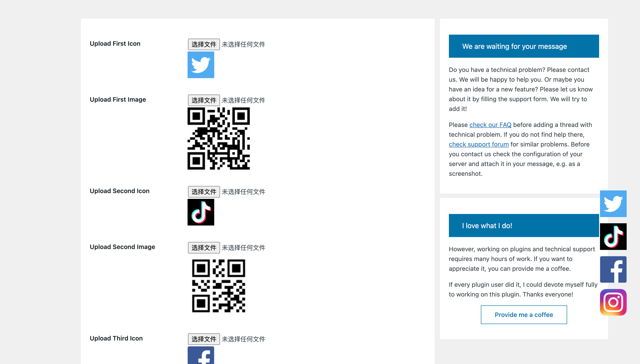The height and width of the screenshot is (364, 640).
Task: Click the floating Twitter icon on right edge
Action: tap(613, 204)
